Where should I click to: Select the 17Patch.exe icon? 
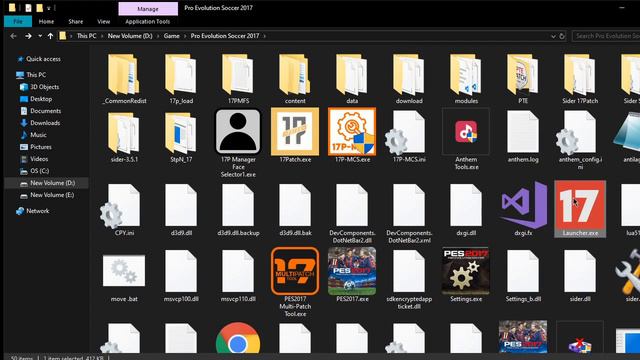coord(295,131)
